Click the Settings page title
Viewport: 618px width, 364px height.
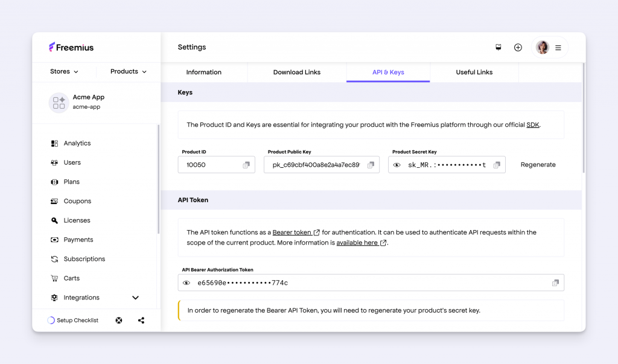[x=191, y=47]
